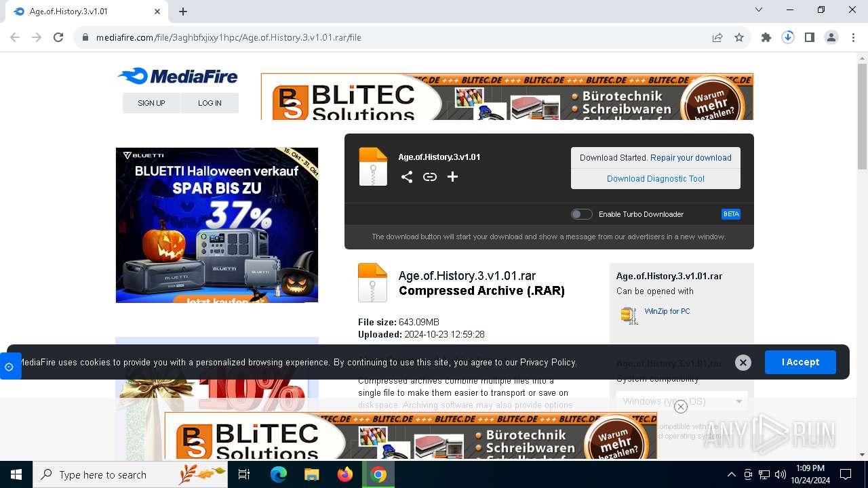Click the BETA badge
Viewport: 868px width, 488px height.
731,214
